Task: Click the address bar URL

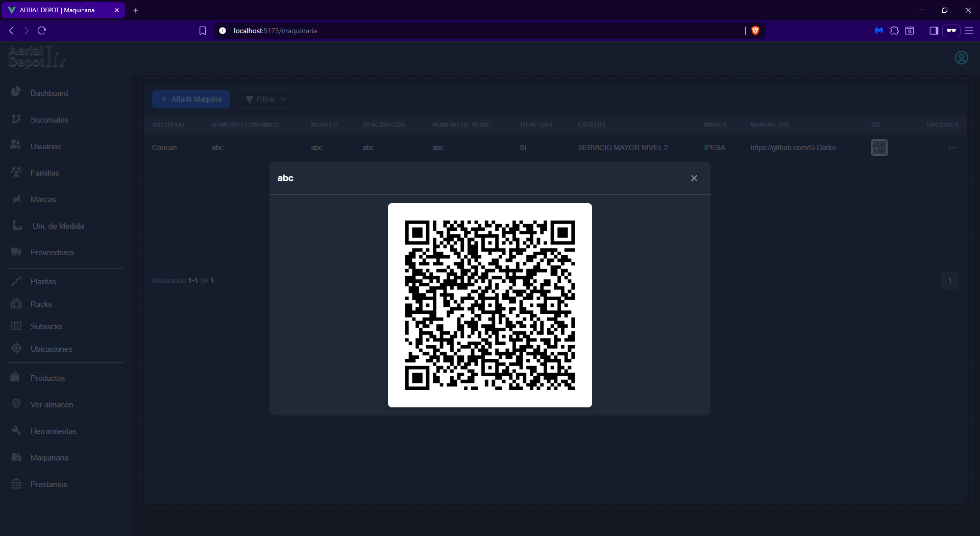Action: coord(275,31)
